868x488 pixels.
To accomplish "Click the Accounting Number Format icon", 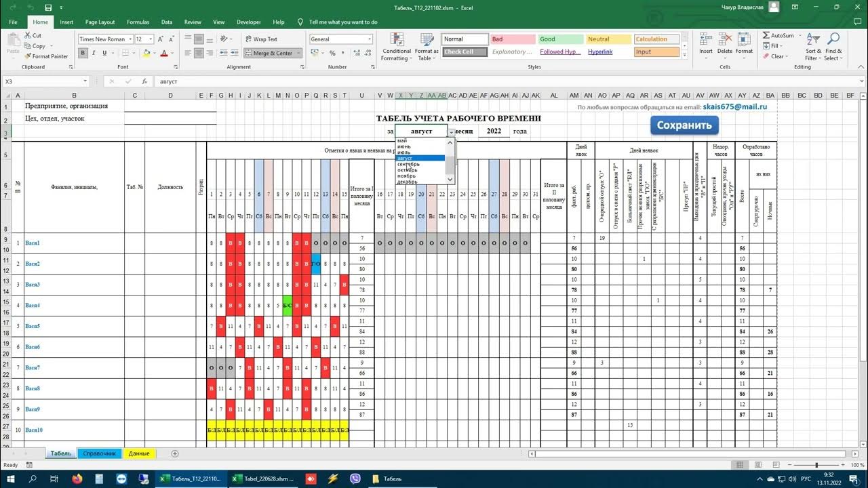I will pos(314,53).
